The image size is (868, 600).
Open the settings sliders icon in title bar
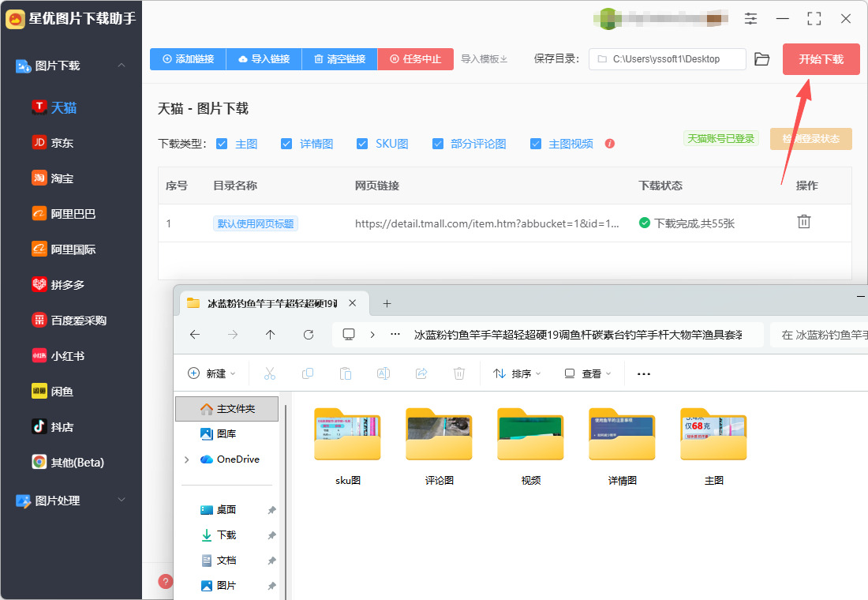(x=750, y=18)
